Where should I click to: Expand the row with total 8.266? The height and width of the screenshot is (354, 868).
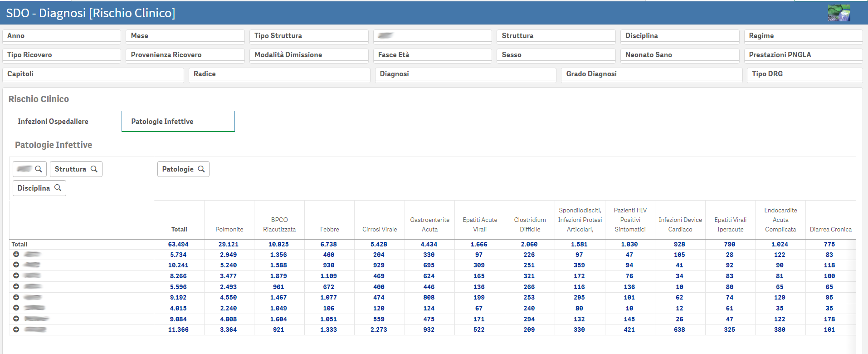point(16,275)
